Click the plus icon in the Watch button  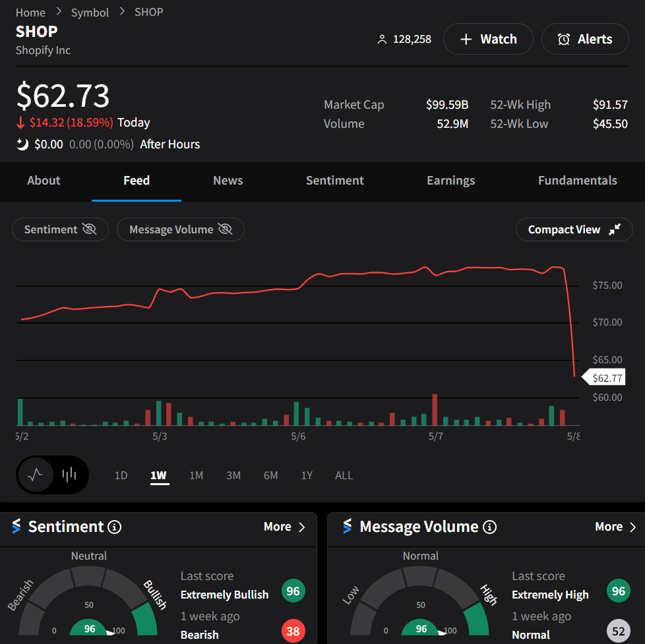pyautogui.click(x=466, y=40)
